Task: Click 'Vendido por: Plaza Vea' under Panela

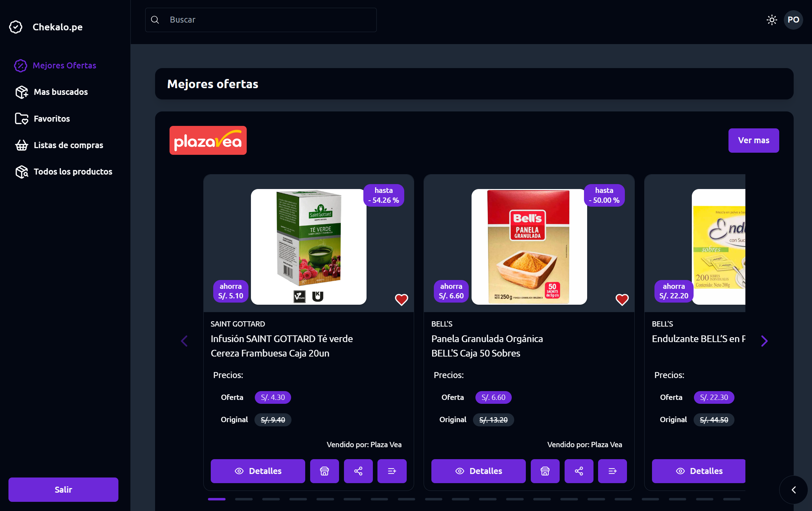Action: coord(585,445)
